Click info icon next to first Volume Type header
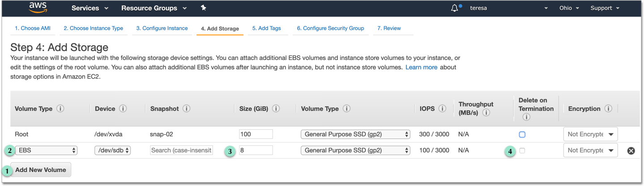 tap(60, 109)
